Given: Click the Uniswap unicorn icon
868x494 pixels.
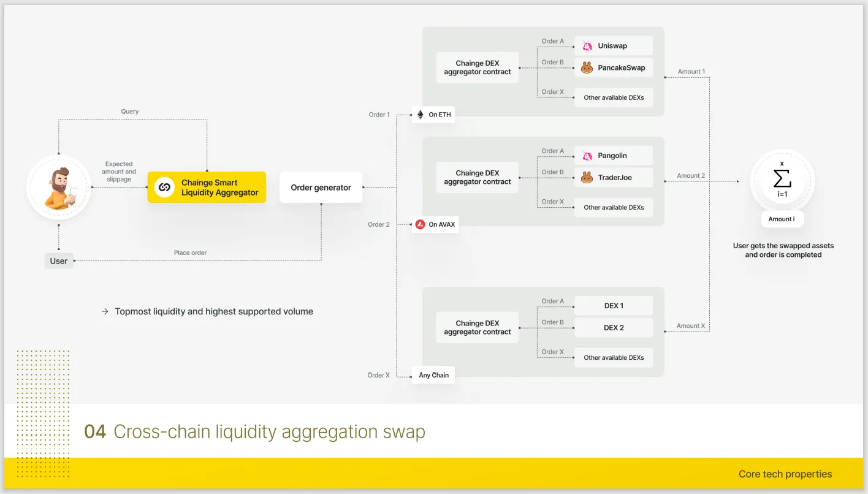Looking at the screenshot, I should click(587, 46).
